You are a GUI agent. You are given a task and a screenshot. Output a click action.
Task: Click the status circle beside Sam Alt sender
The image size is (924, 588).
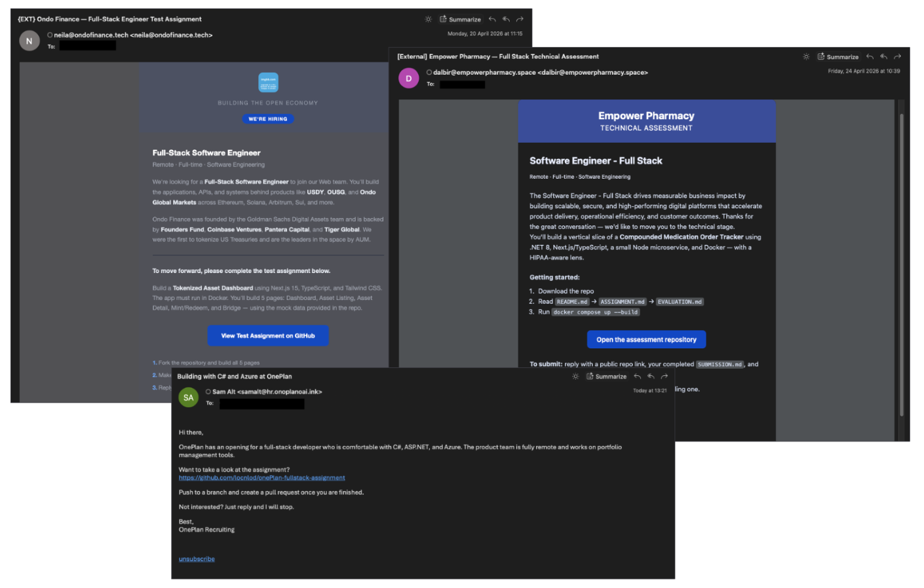click(x=208, y=392)
